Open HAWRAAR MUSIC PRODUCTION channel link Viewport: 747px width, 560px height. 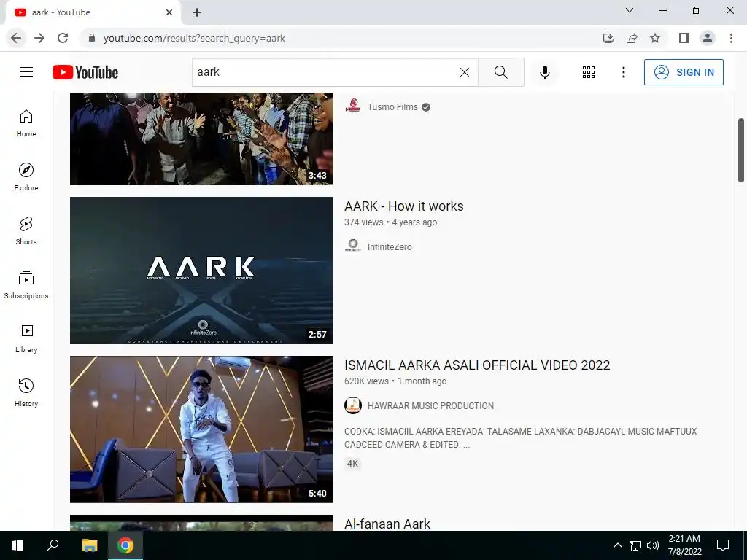tap(430, 405)
